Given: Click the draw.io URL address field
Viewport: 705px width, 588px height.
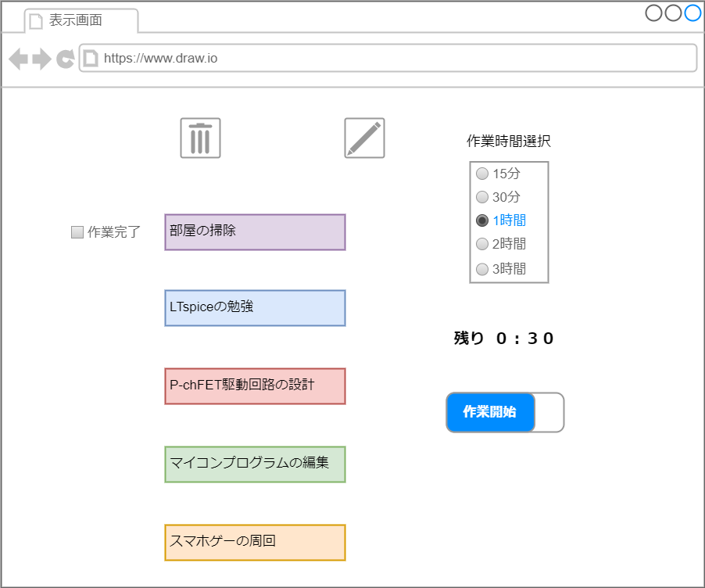Looking at the screenshot, I should click(388, 58).
